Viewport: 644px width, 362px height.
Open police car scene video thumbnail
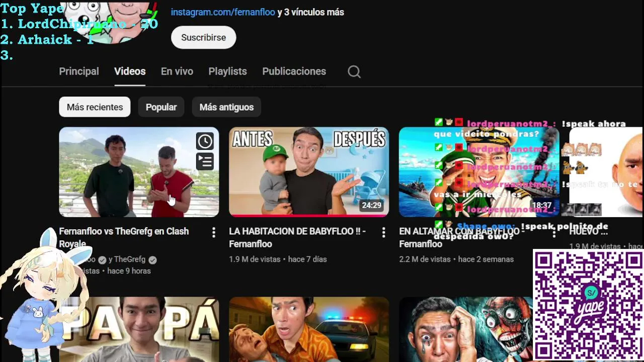[x=309, y=329]
